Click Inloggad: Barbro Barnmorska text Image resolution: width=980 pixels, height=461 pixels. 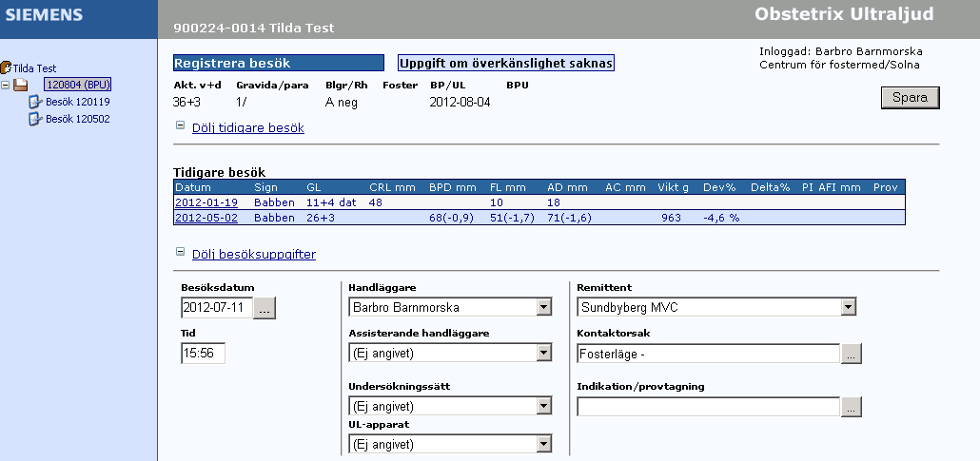click(x=841, y=51)
